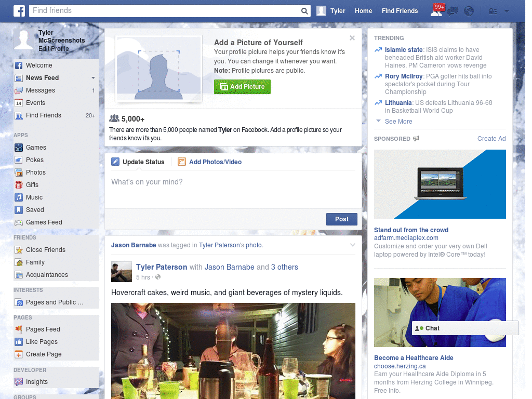Select News Feed in left sidebar
Screen dimensions: 532x399
[43, 78]
